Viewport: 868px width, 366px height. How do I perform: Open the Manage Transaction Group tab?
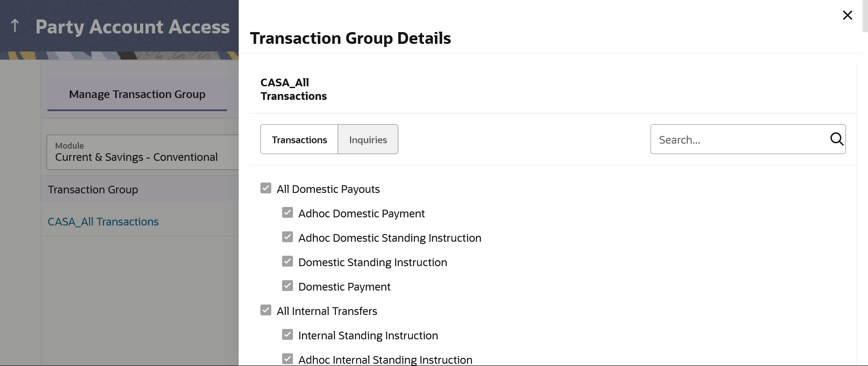coord(137,94)
